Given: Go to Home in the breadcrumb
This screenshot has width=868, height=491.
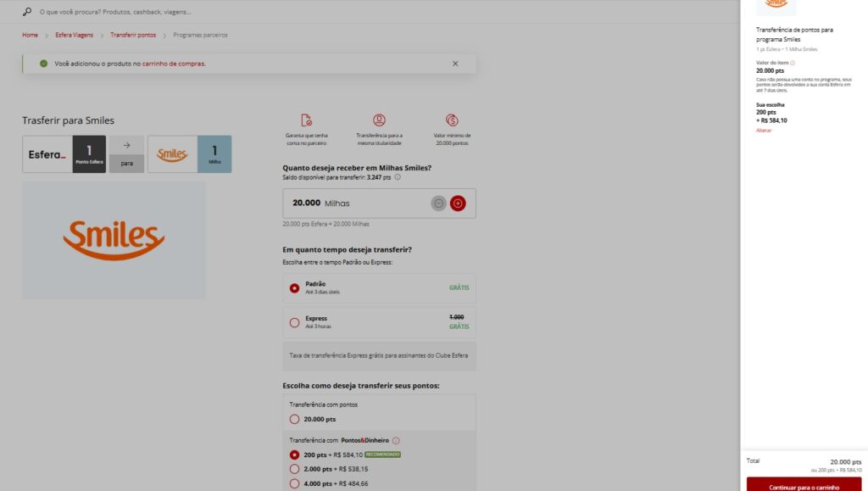Looking at the screenshot, I should [30, 35].
